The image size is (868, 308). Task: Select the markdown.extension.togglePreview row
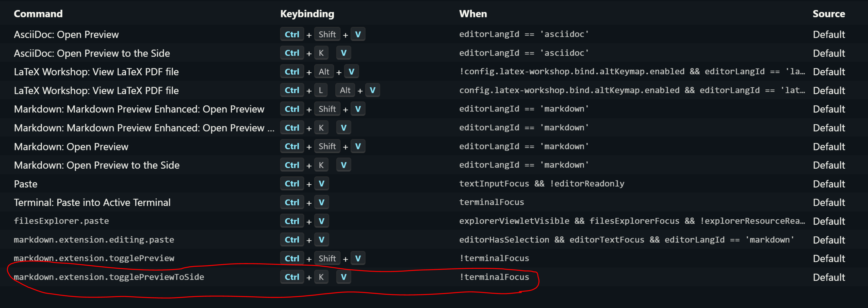coord(94,258)
